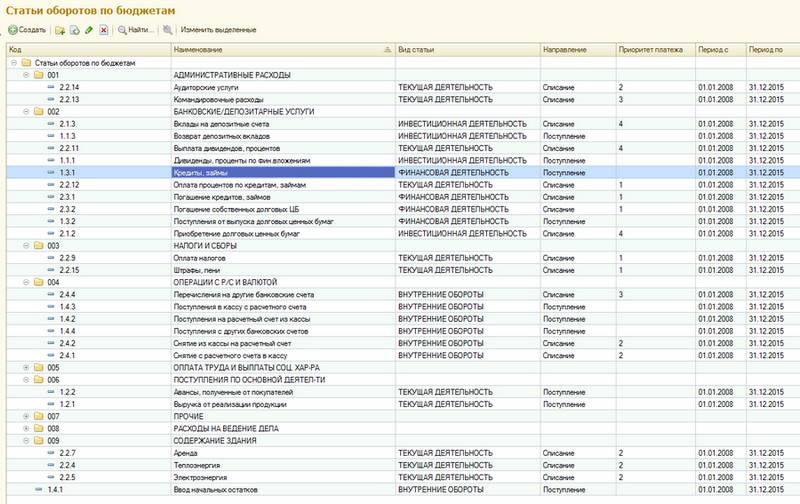Click the Найти... button text
Screen dimensions: 800x504
[x=141, y=30]
